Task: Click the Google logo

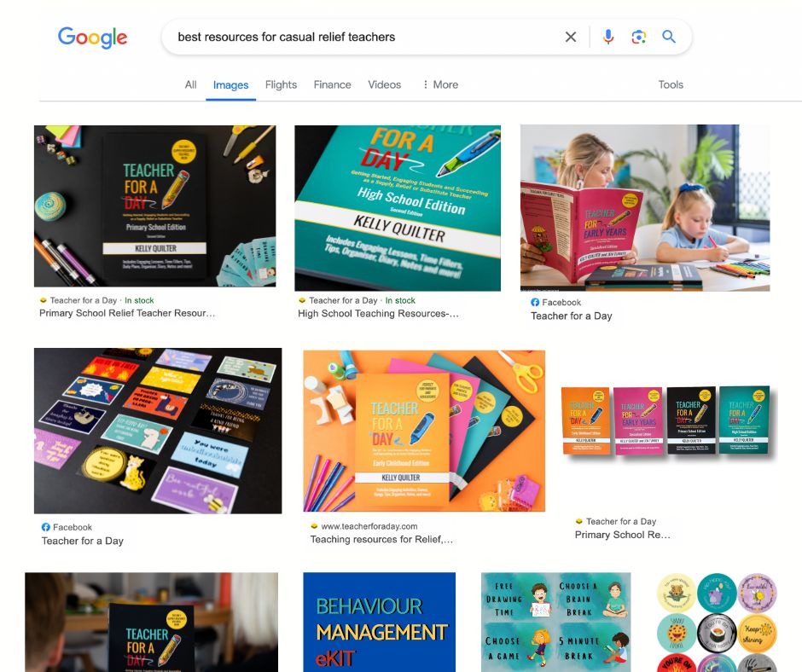Action: pyautogui.click(x=93, y=38)
